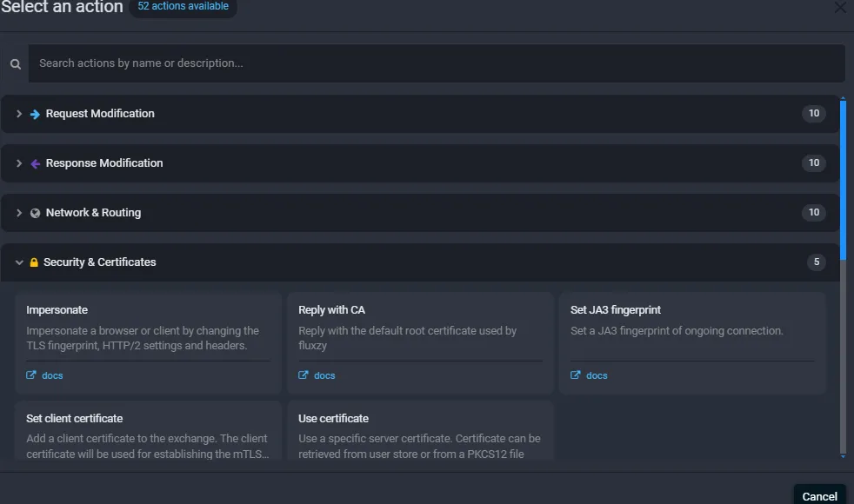The image size is (854, 504).
Task: Click the Response Modification purple arrow icon
Action: [x=35, y=164]
